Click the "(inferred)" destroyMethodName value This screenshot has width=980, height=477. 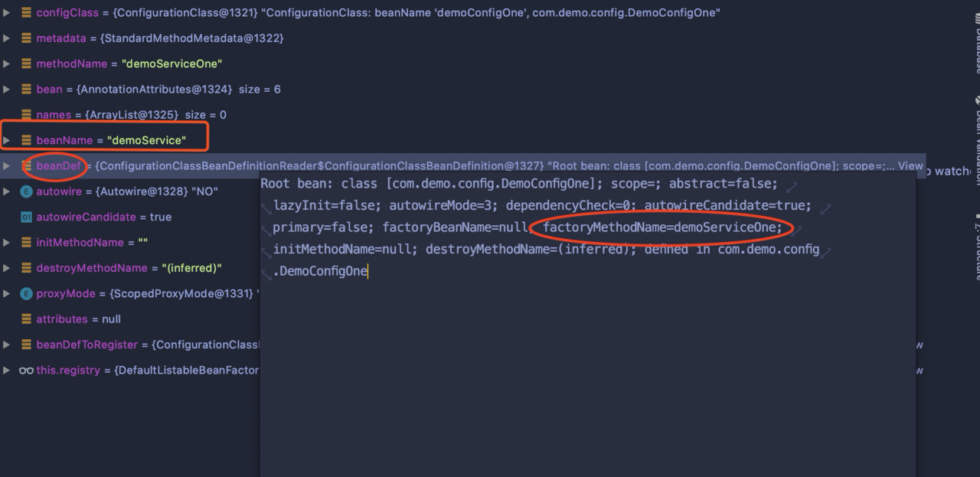coord(191,268)
